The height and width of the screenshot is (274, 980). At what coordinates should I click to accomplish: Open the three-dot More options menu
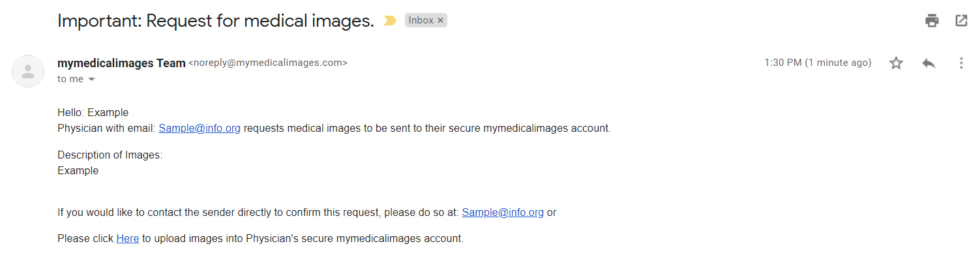click(x=960, y=63)
